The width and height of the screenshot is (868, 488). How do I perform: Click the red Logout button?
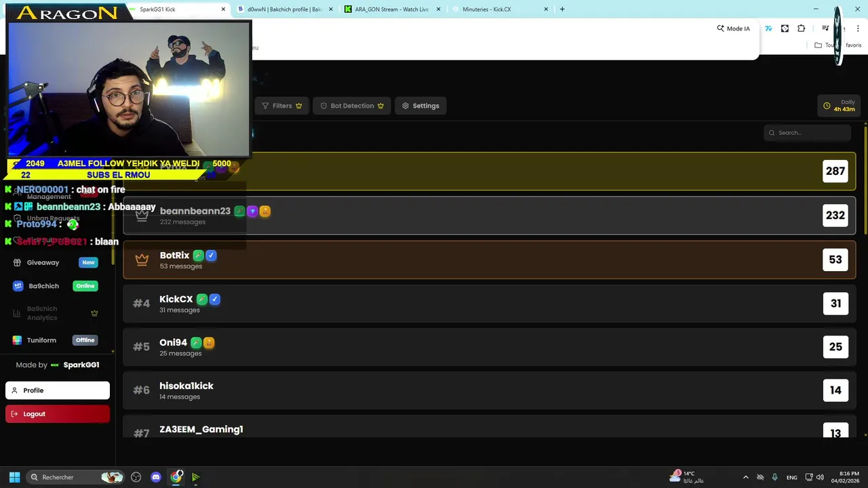pos(58,414)
